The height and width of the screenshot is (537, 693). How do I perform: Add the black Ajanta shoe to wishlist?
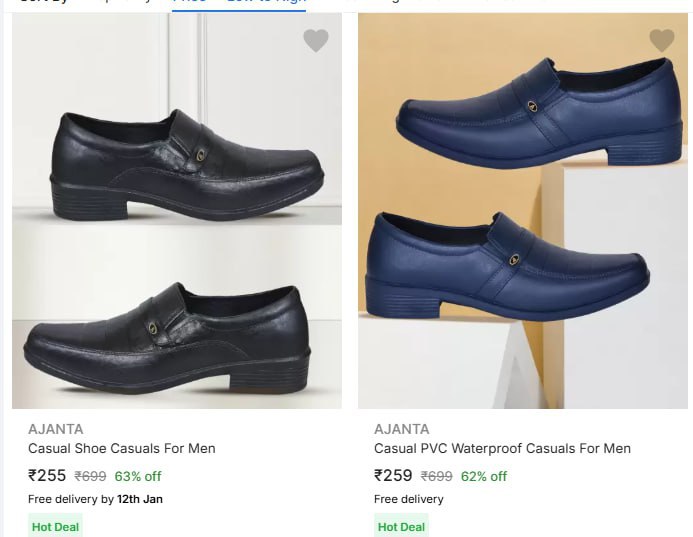click(x=316, y=41)
